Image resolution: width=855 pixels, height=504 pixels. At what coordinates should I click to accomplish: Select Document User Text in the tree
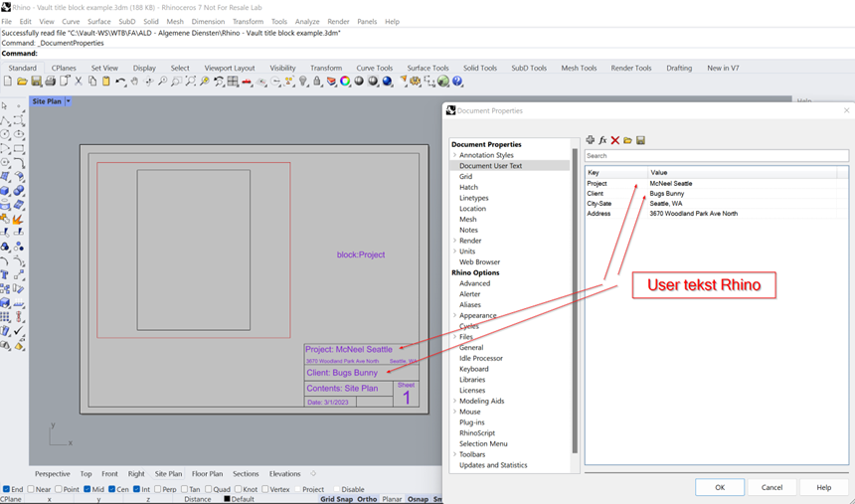pos(490,166)
